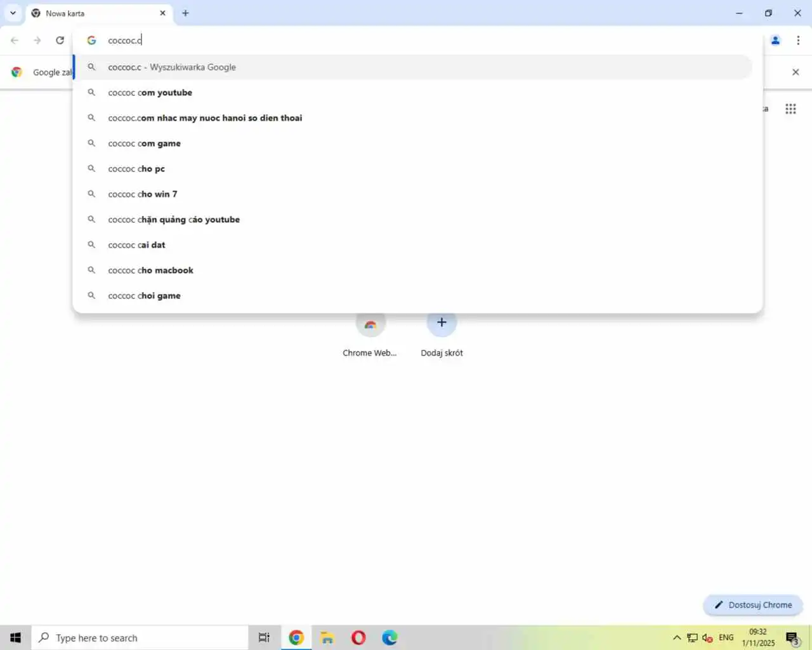Click the network tray icon
Viewport: 812px width, 650px height.
[x=693, y=637]
